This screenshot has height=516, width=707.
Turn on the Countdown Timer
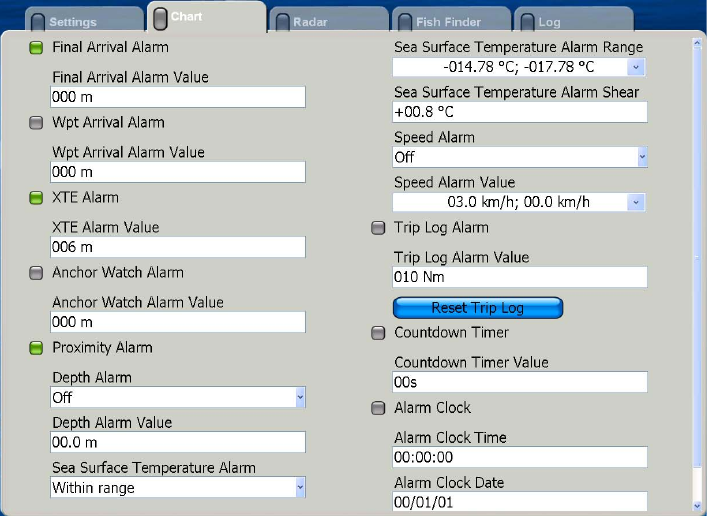(378, 333)
